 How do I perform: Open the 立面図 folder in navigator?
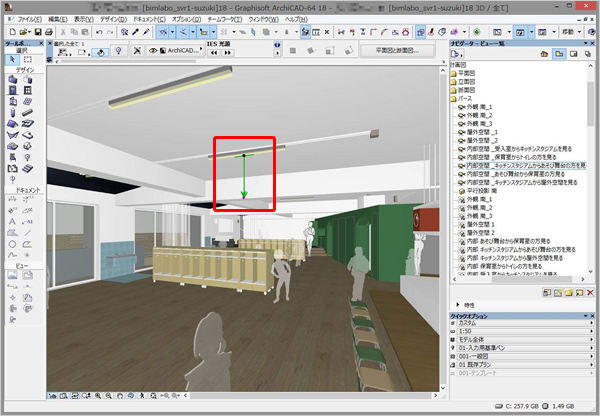(x=463, y=82)
